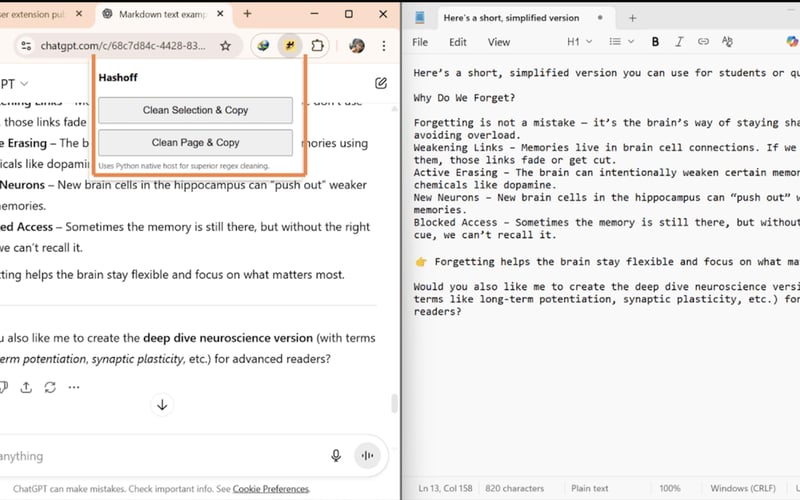Click the thumbs-down icon under the response

pyautogui.click(x=3, y=387)
